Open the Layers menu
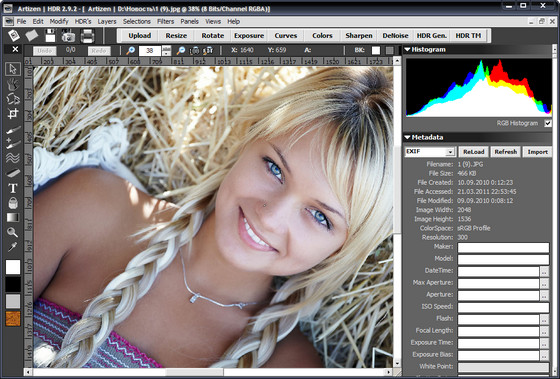This screenshot has width=560, height=379. pyautogui.click(x=107, y=21)
